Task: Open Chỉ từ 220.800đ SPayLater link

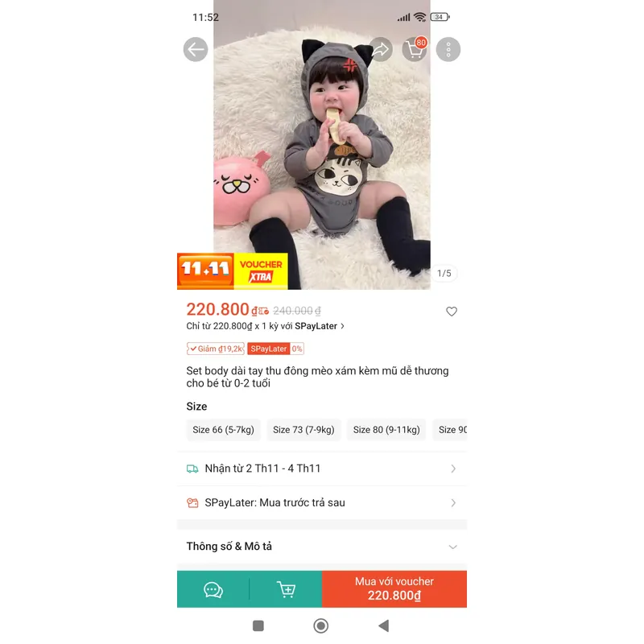Action: point(266,326)
